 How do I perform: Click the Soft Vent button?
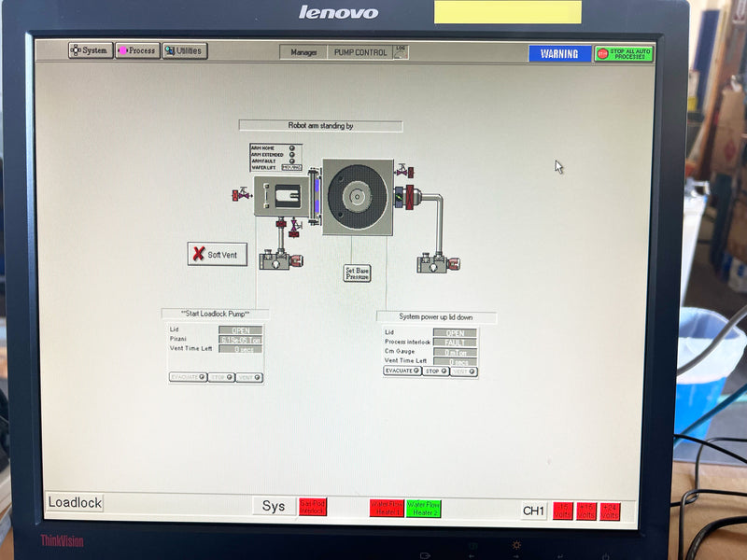(x=218, y=254)
